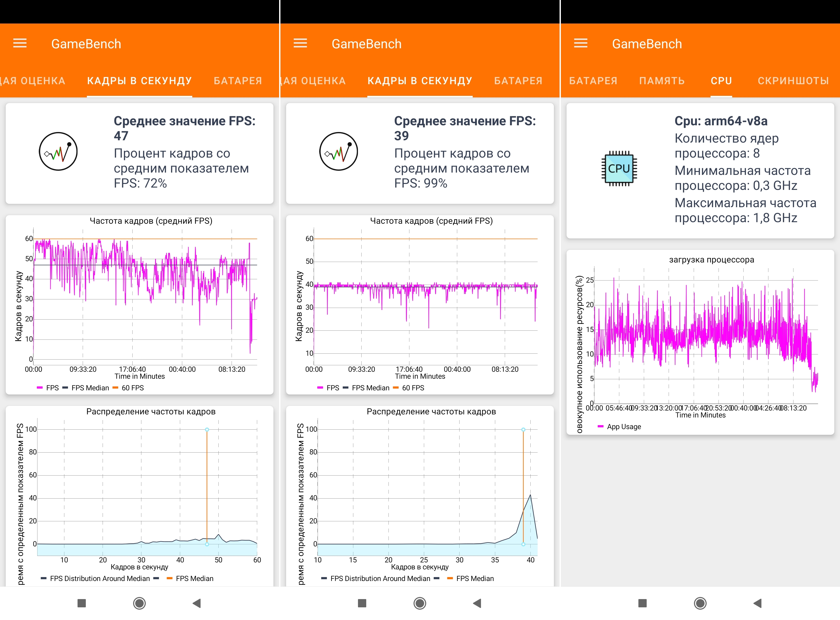Tap the FPS graph icon showing average 39
The image size is (840, 620).
click(x=338, y=151)
